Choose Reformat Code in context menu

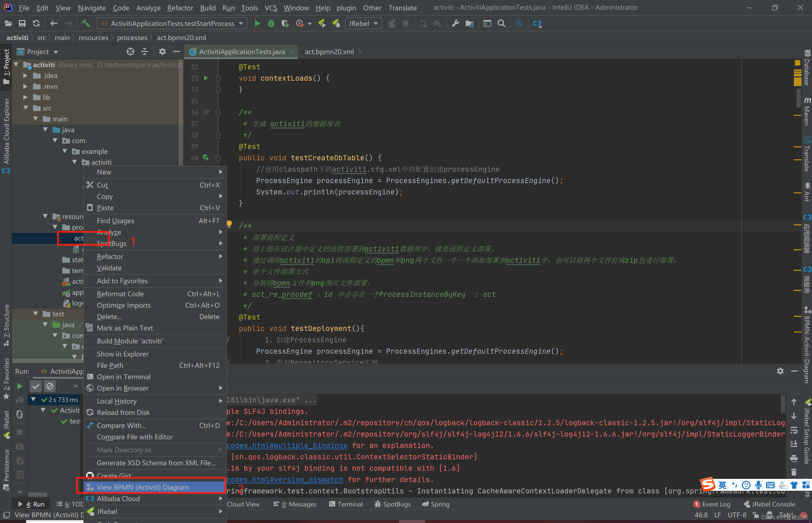tap(155, 294)
